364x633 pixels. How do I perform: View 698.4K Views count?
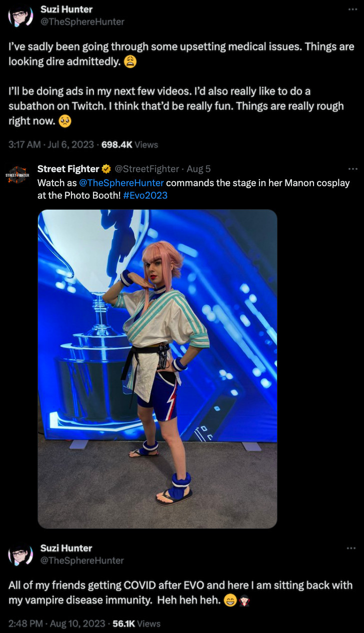click(x=129, y=145)
